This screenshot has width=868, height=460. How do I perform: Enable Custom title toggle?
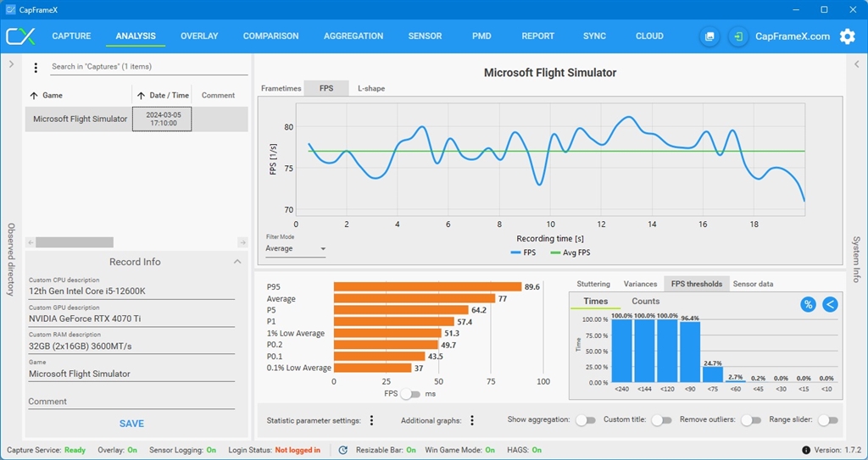coord(661,420)
